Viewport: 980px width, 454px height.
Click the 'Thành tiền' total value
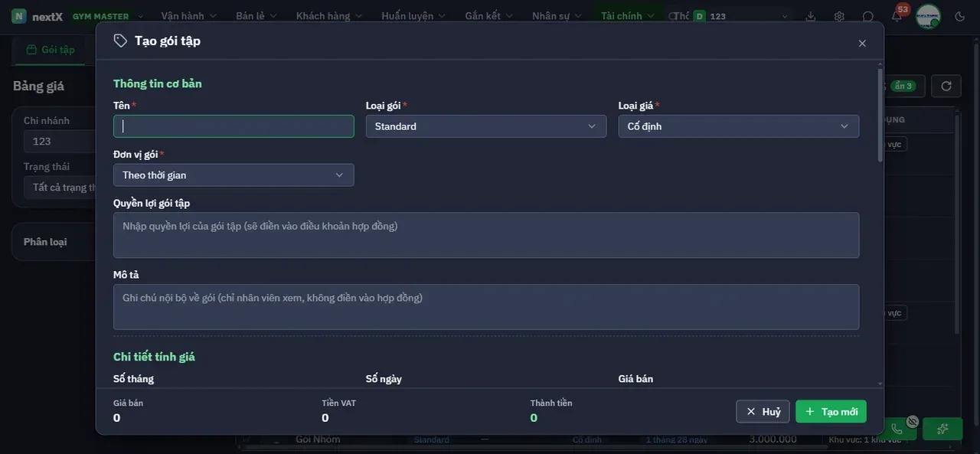[x=534, y=418]
